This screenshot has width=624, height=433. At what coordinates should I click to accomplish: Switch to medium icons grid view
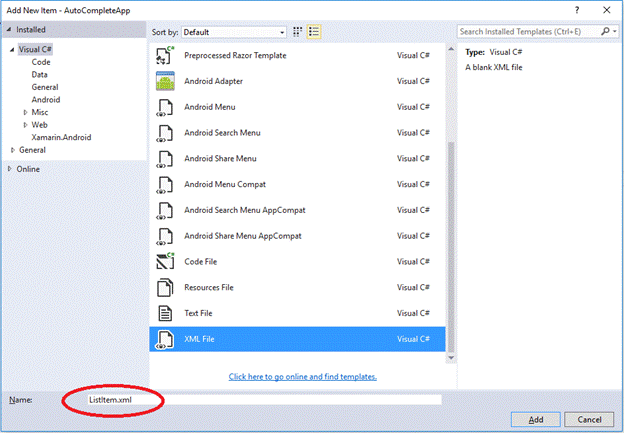(298, 32)
